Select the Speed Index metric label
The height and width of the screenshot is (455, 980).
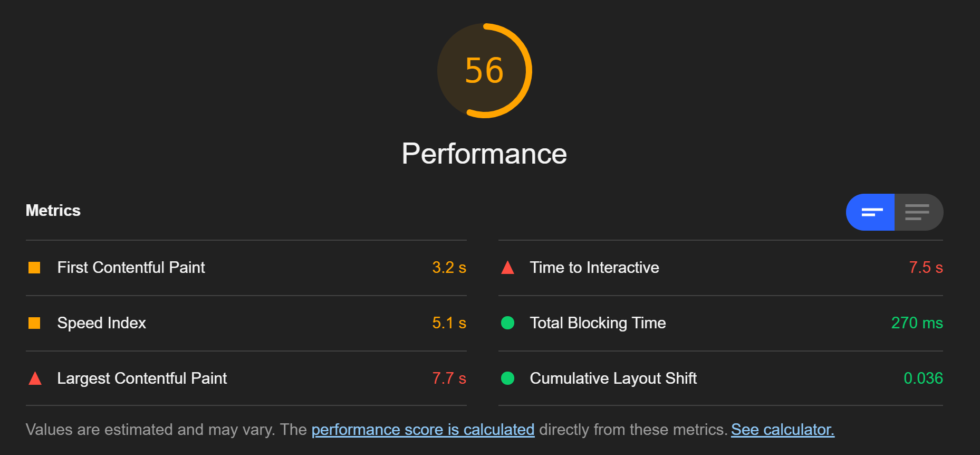[x=101, y=323]
